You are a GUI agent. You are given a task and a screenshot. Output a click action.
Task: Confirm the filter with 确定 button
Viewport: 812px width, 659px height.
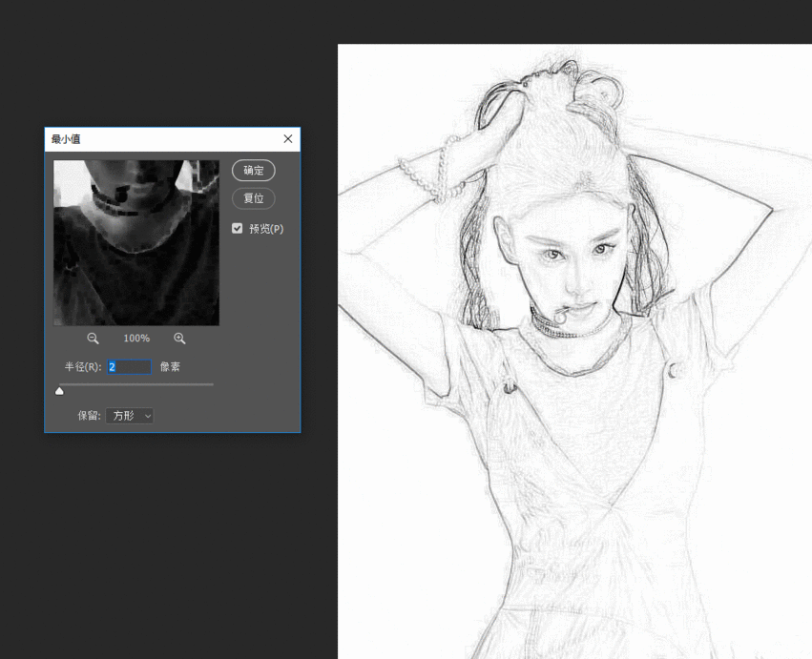[254, 171]
